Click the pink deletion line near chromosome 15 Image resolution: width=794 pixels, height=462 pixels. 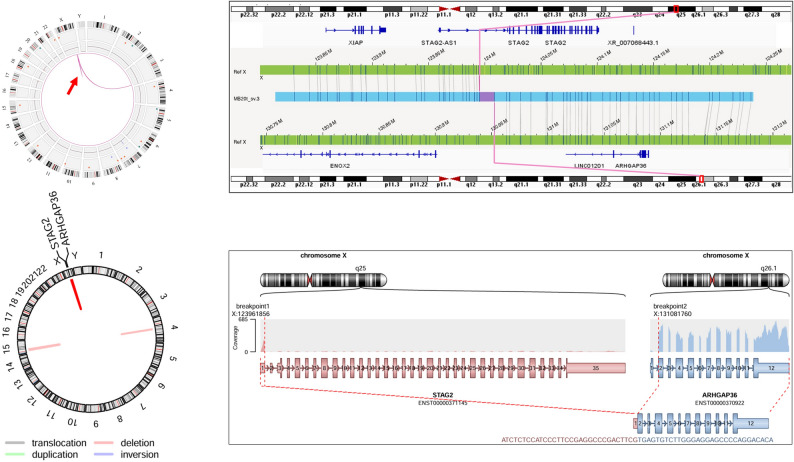[45, 347]
